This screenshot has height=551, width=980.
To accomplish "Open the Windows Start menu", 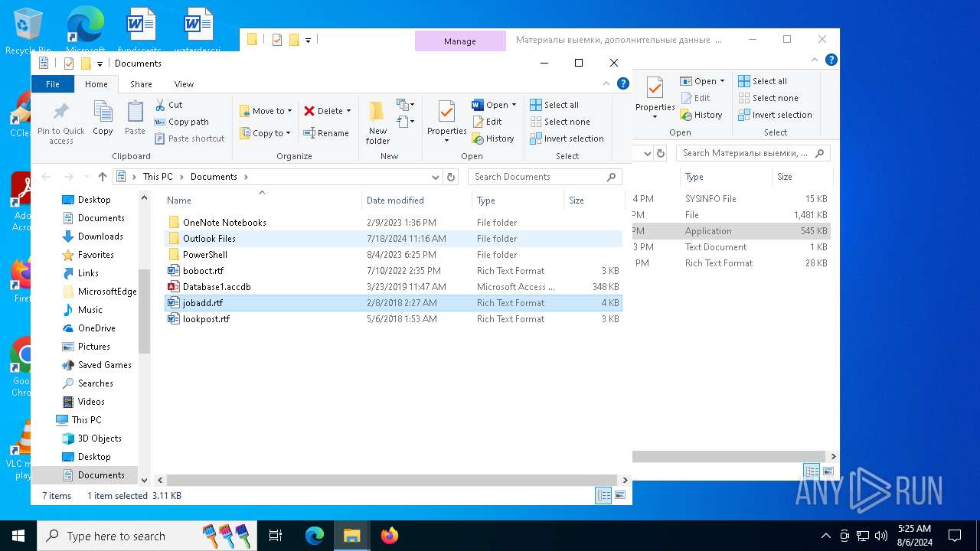I will pos(18,536).
